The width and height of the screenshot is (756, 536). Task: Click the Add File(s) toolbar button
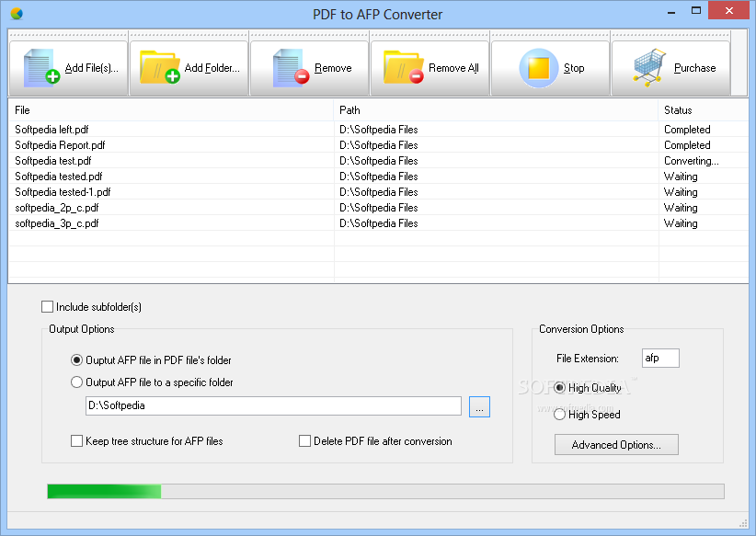click(x=68, y=68)
